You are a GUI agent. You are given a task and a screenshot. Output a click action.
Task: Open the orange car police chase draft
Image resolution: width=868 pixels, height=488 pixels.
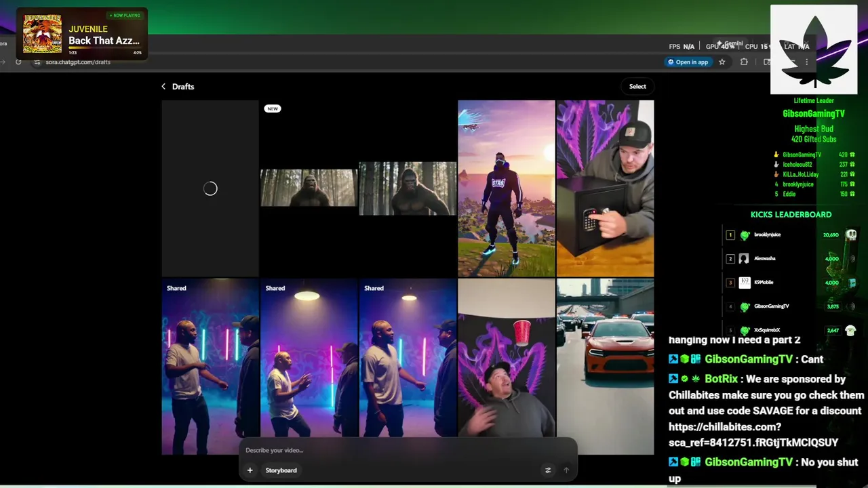[x=606, y=367]
